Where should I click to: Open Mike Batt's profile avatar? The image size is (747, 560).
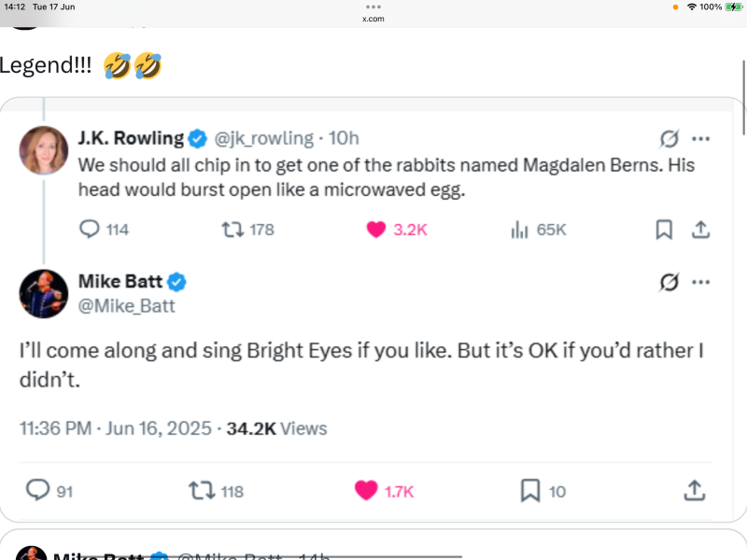[x=44, y=294]
